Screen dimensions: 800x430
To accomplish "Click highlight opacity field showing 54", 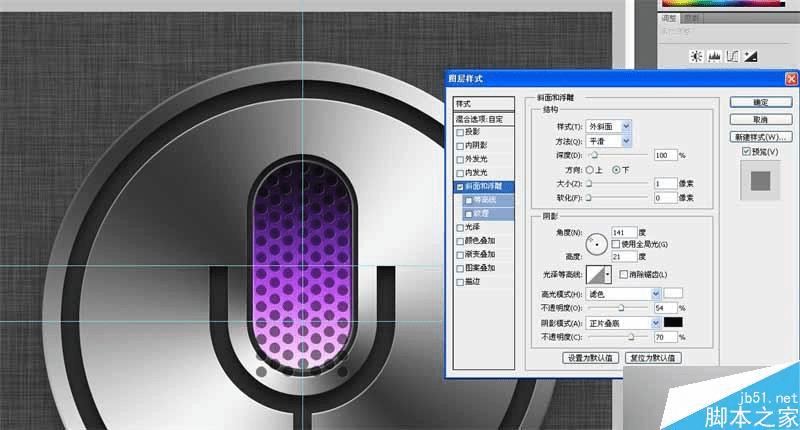I will [x=665, y=308].
